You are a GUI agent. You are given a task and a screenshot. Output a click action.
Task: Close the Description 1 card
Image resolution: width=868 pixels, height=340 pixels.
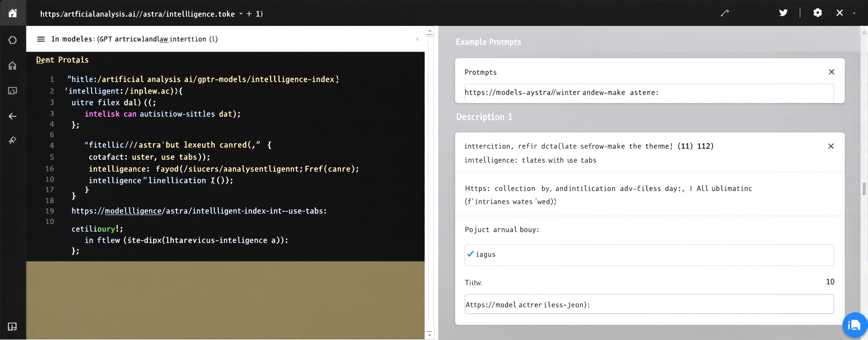pyautogui.click(x=831, y=146)
